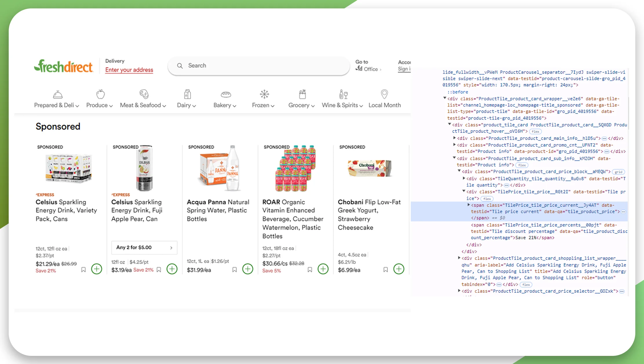Add Celsius Fuji Apple Pear to cart
This screenshot has width=644, height=364.
(172, 269)
